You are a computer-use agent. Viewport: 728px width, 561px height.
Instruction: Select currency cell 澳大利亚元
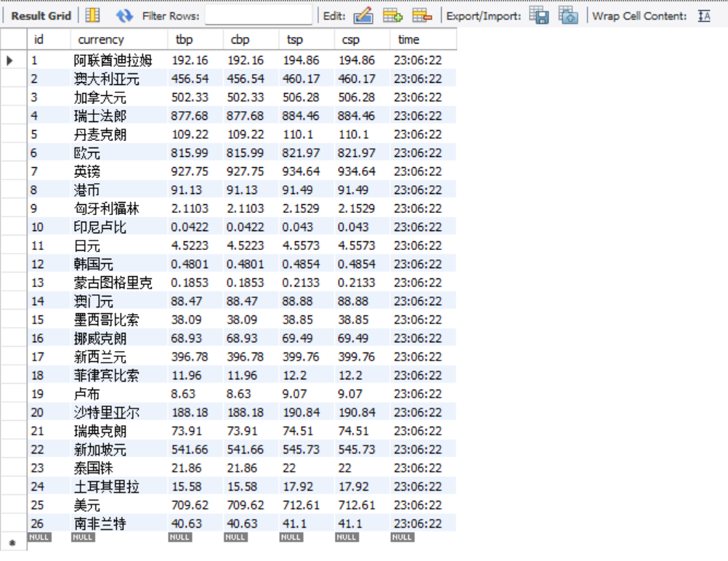click(x=119, y=78)
